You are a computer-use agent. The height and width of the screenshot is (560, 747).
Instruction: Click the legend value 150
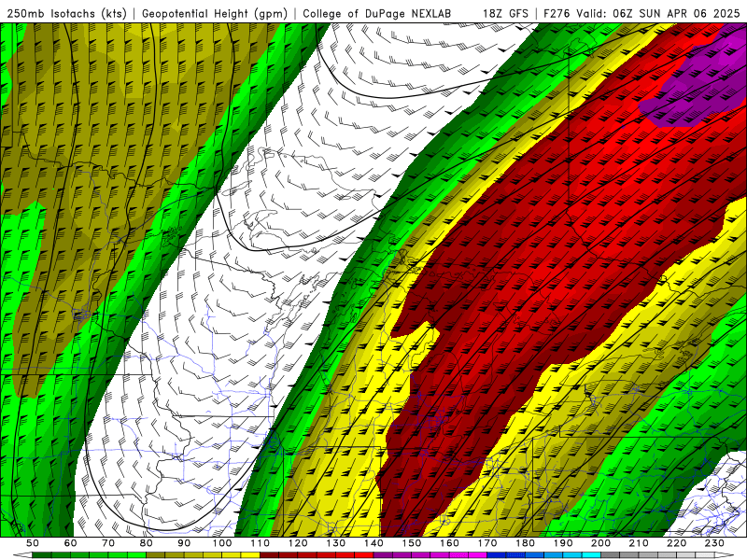click(412, 543)
